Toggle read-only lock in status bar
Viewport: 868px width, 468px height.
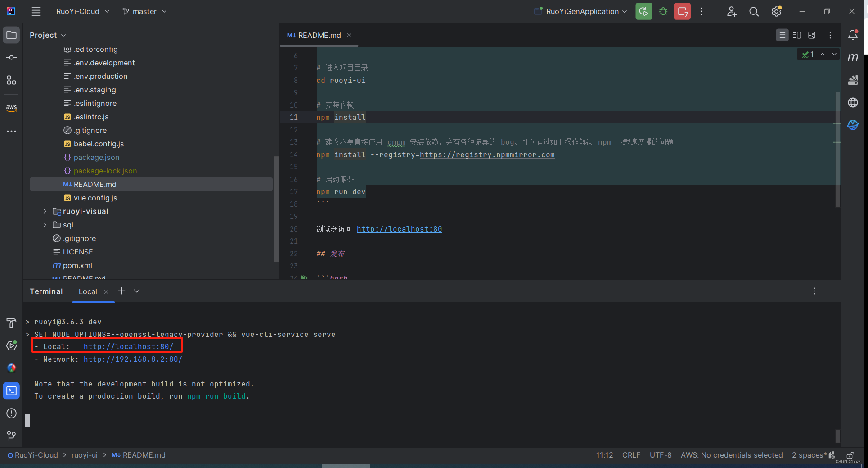tap(850, 455)
